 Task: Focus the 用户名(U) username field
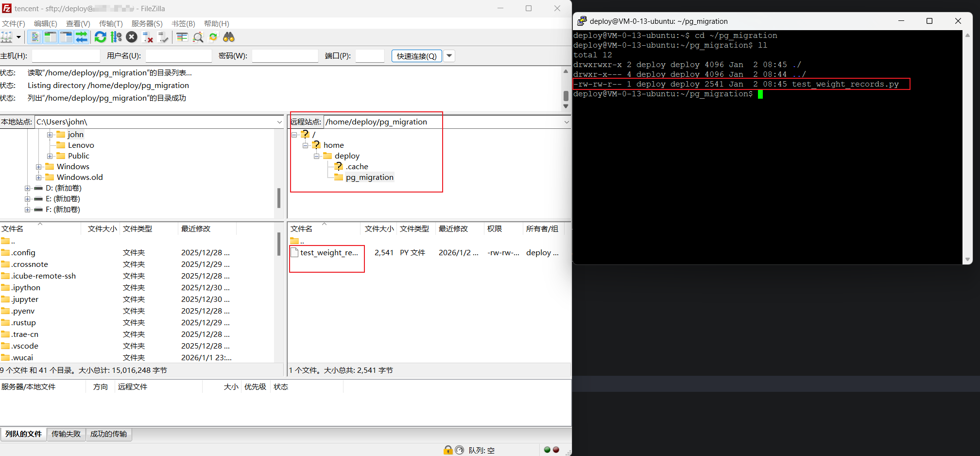178,56
